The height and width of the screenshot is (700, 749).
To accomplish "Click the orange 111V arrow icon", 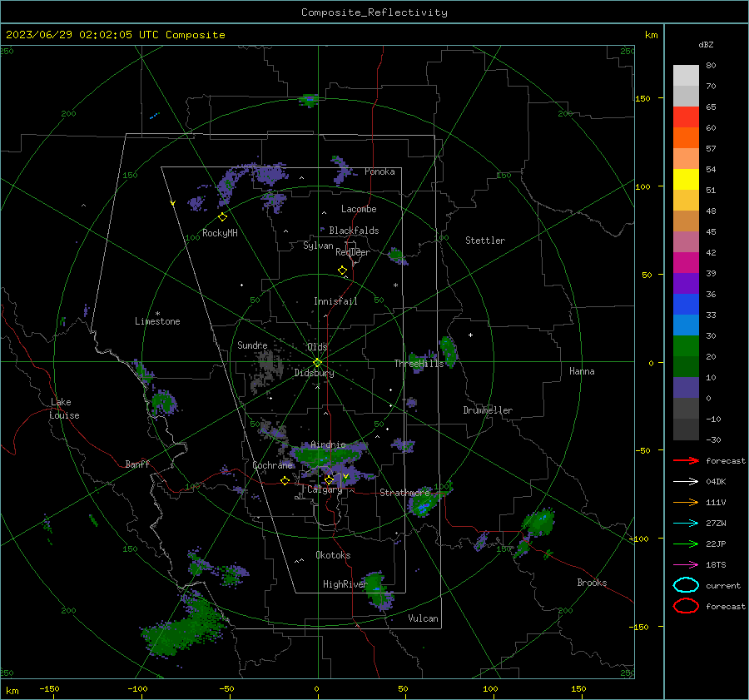I will [686, 502].
